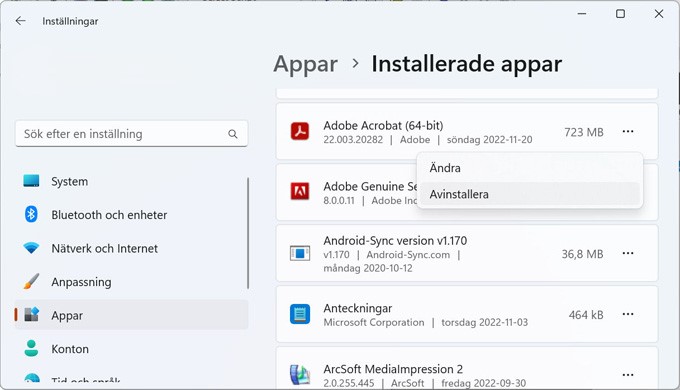
Task: Click the ArcSoft MediaImpression 2 title
Action: click(393, 369)
